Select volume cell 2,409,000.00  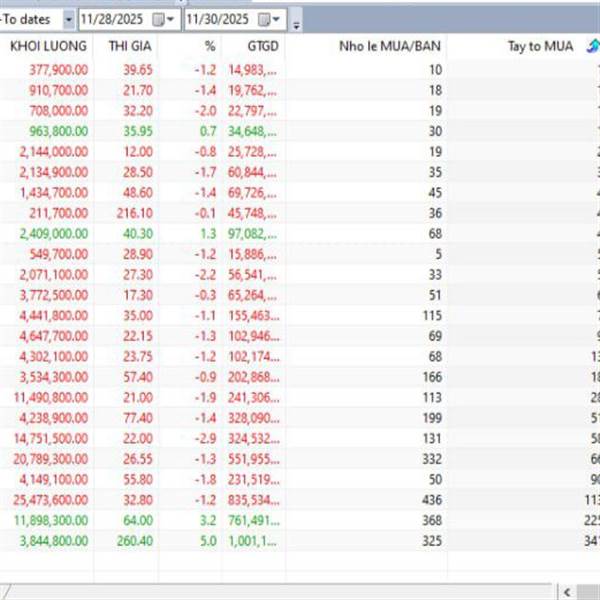[54, 234]
